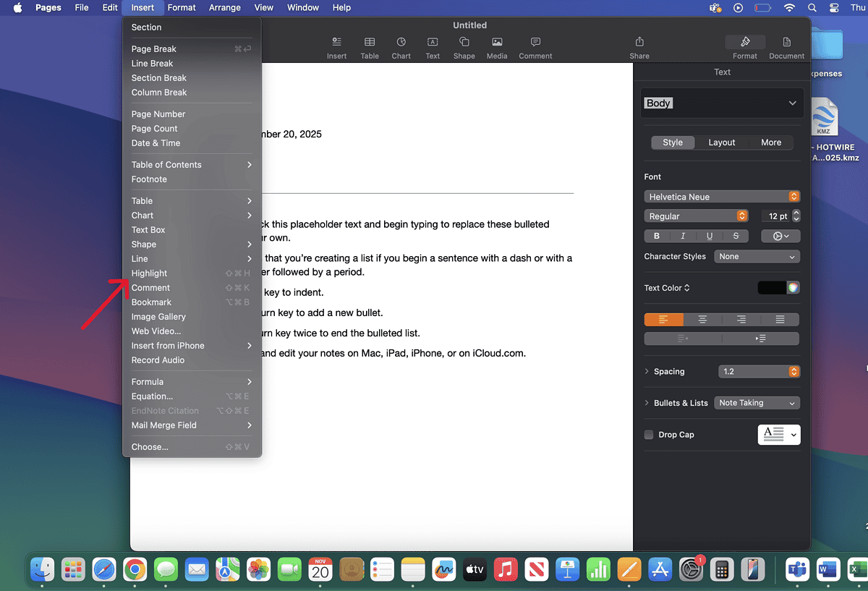Click the Wi-Fi status icon
The height and width of the screenshot is (591, 868).
point(789,8)
